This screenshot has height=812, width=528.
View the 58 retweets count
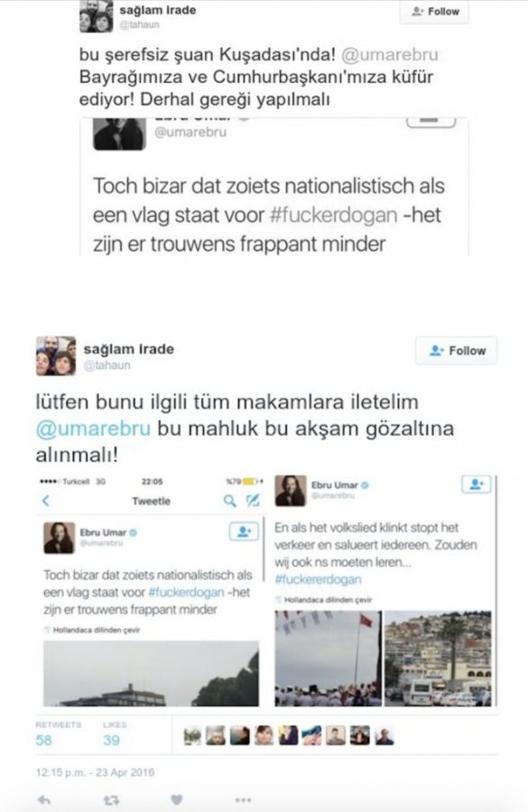44,740
